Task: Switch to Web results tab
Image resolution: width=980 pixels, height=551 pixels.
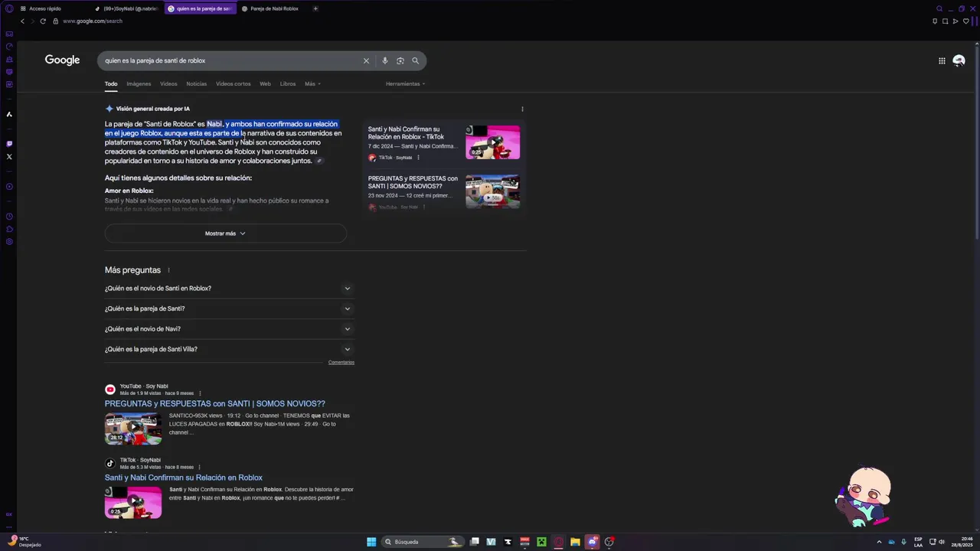Action: pyautogui.click(x=265, y=83)
